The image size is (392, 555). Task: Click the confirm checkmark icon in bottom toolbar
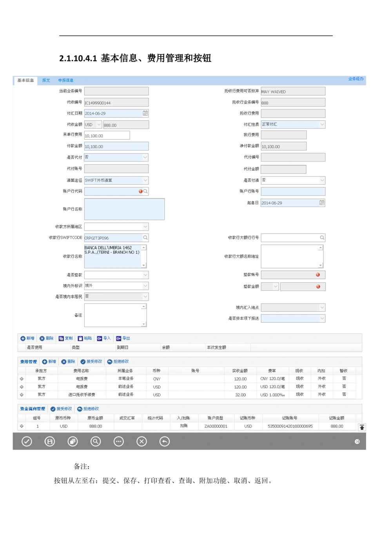click(27, 442)
